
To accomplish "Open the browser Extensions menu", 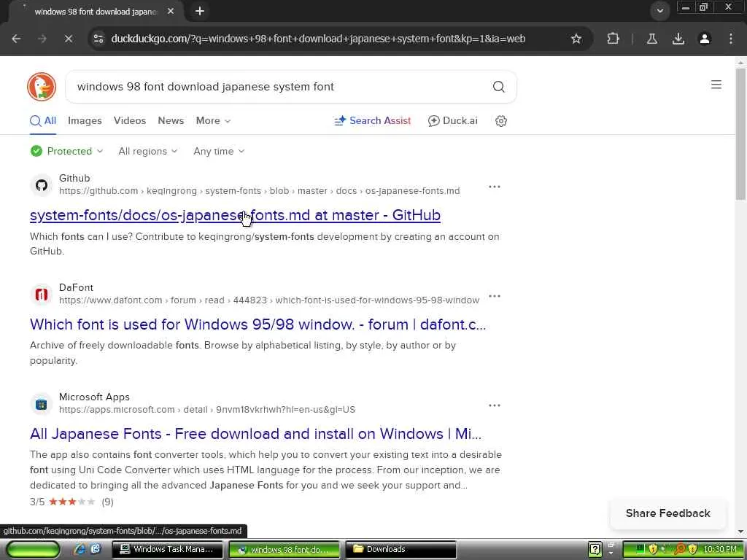I will [x=613, y=39].
